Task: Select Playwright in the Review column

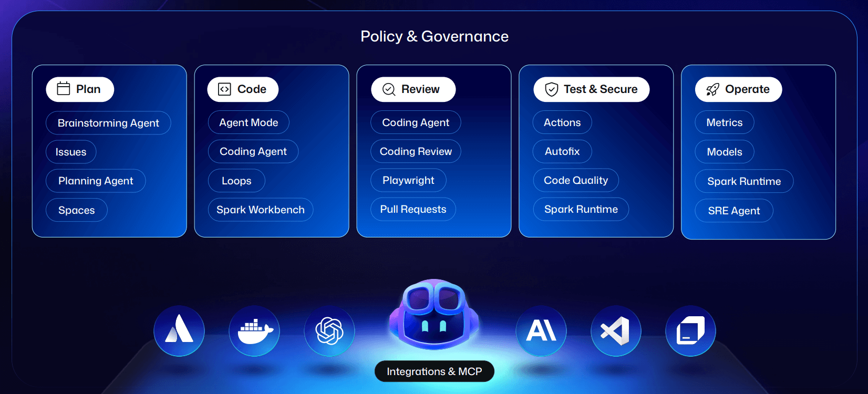Action: (x=408, y=180)
